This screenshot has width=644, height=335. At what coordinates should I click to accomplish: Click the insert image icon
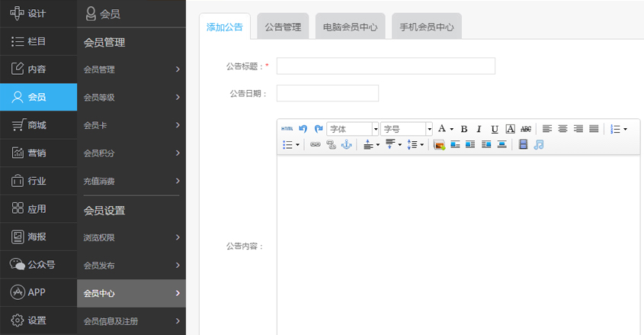(x=439, y=144)
